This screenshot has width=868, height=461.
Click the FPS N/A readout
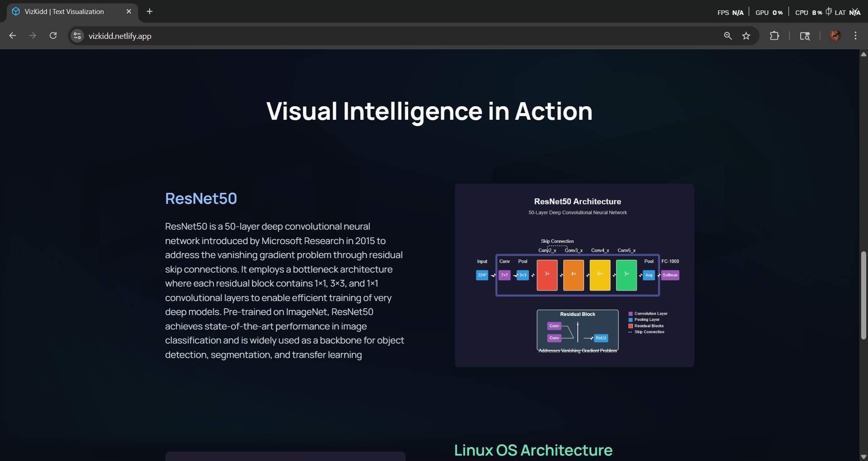[x=731, y=13]
